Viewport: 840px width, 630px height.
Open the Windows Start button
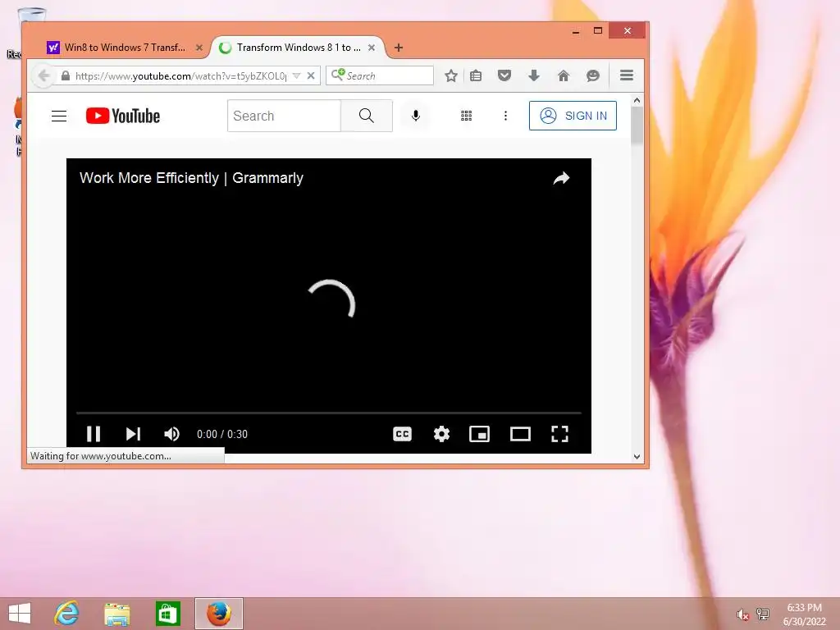(x=20, y=614)
